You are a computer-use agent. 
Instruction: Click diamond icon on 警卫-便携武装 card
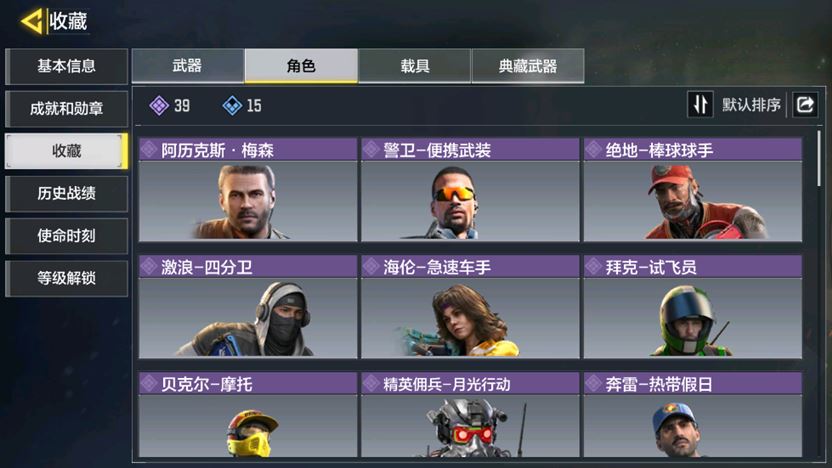tap(371, 150)
